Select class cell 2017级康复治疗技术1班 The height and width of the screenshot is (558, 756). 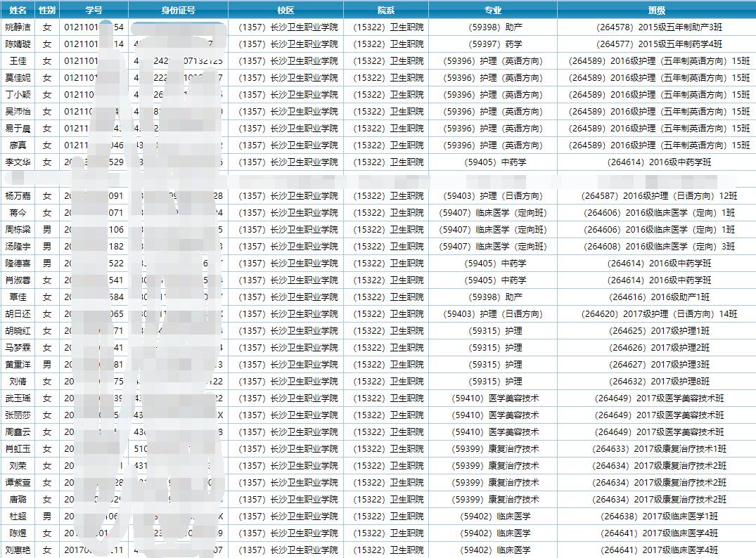point(656,449)
